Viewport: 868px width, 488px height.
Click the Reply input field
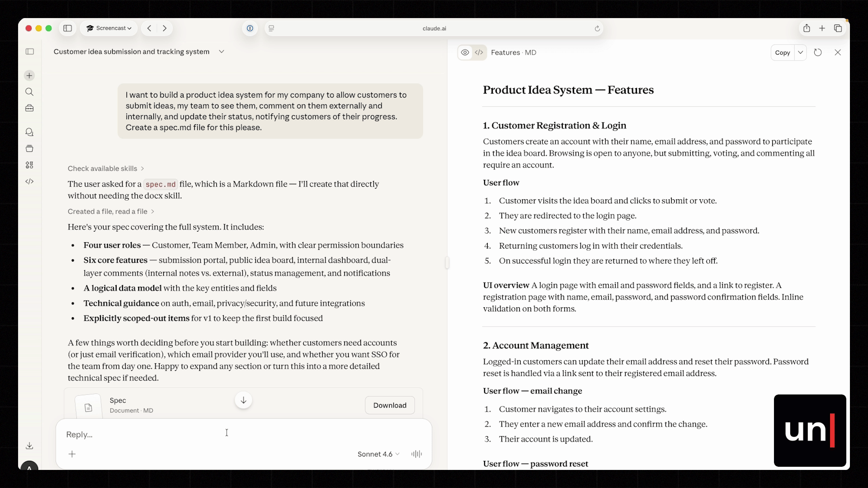coord(243,434)
